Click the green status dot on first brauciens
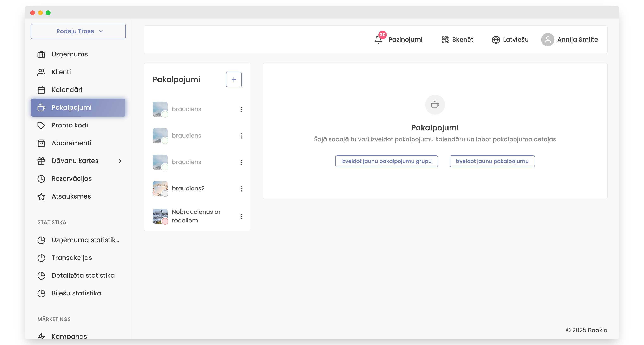Screen dimensions: 644x345 pyautogui.click(x=165, y=114)
